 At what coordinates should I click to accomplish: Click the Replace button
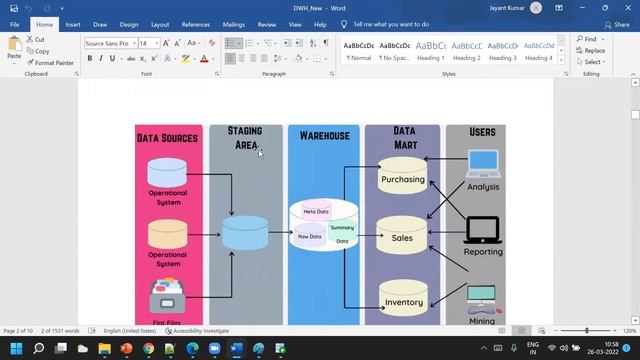tap(591, 51)
